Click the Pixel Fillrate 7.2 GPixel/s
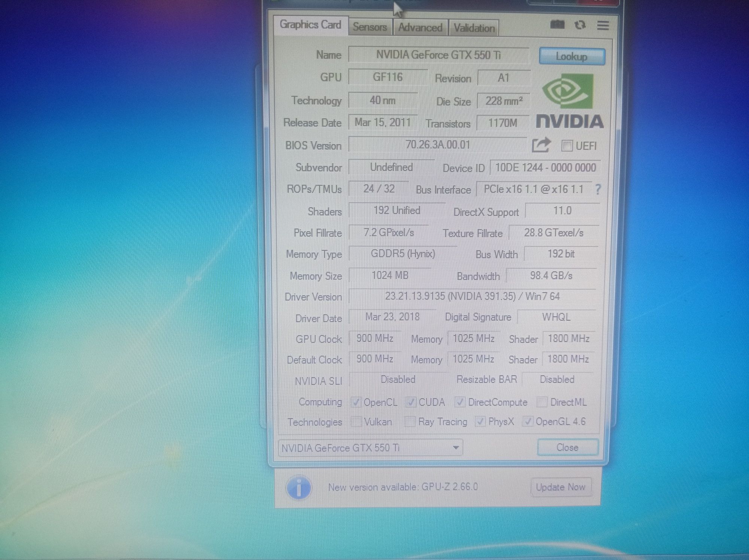 pos(389,232)
